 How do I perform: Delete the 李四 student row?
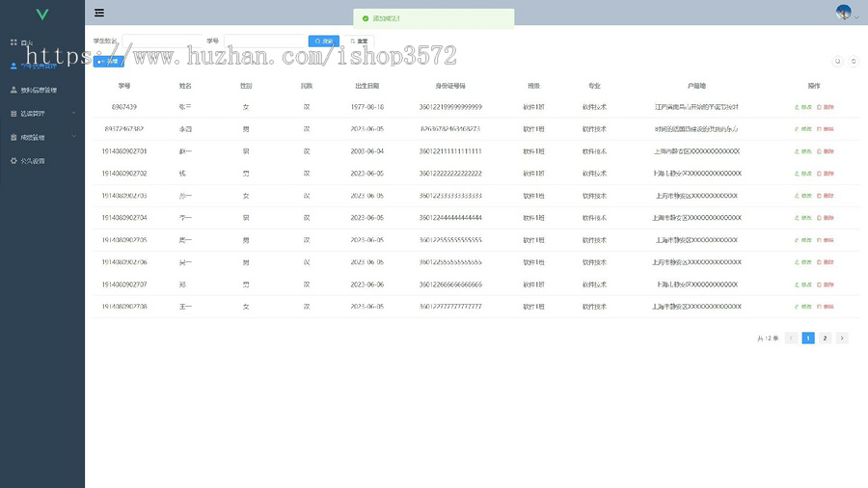point(826,129)
